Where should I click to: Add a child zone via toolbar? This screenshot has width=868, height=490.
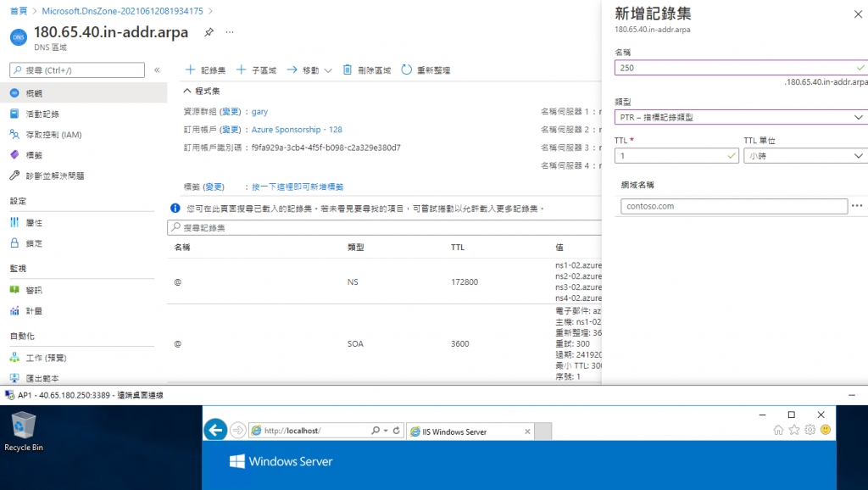click(x=256, y=70)
